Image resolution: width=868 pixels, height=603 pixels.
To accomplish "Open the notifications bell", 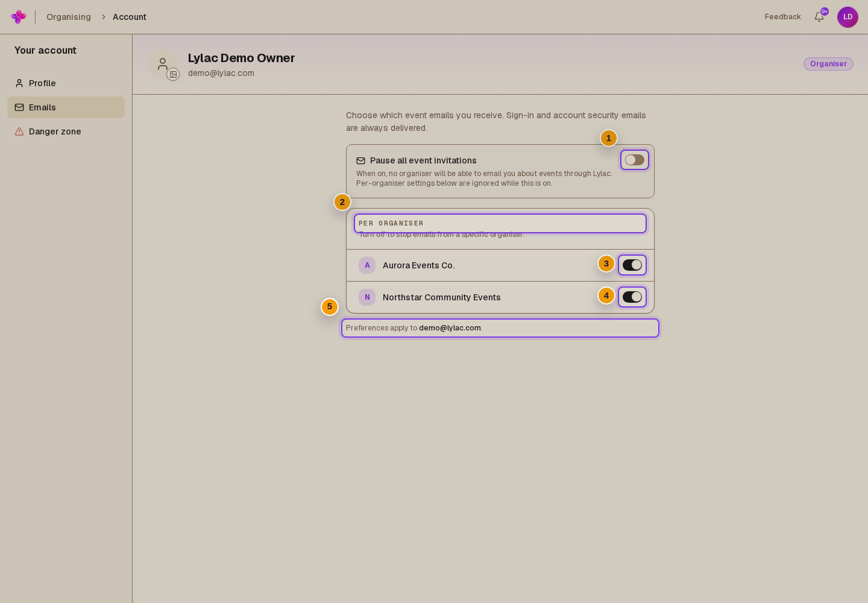I will tap(819, 17).
